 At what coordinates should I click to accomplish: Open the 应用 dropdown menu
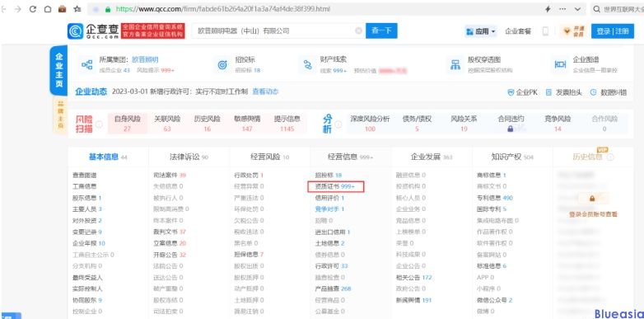point(481,31)
